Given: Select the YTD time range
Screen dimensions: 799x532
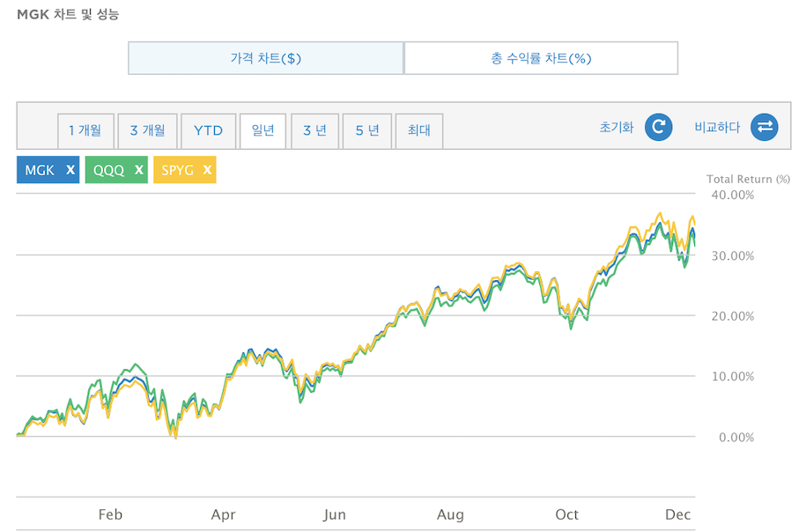Looking at the screenshot, I should click(209, 131).
